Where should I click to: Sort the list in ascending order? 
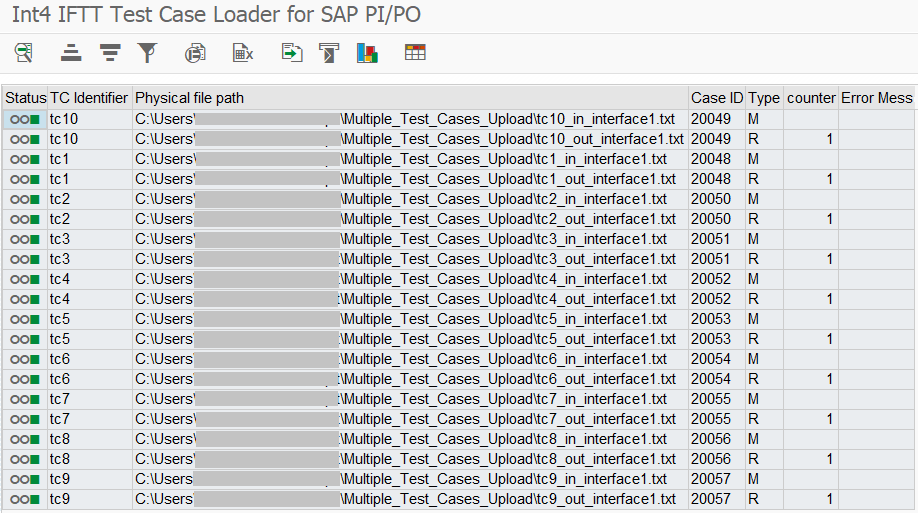pos(71,53)
